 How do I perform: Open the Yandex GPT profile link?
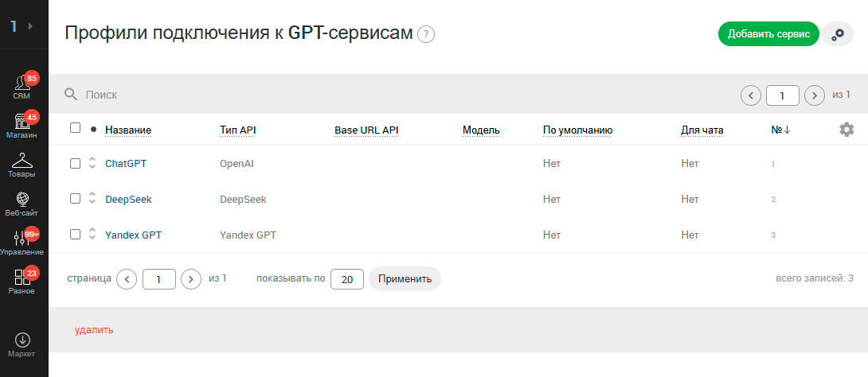pos(134,235)
